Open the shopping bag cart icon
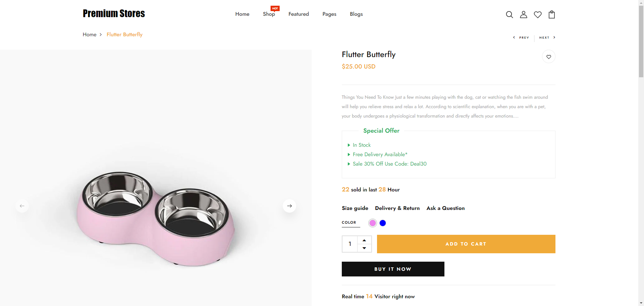 tap(552, 14)
